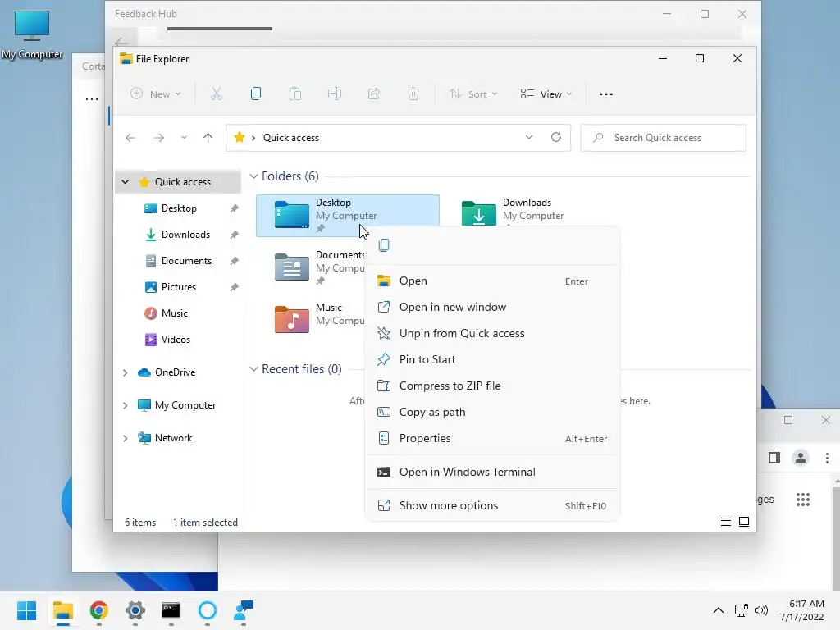Open the terminal app in taskbar

(x=171, y=610)
